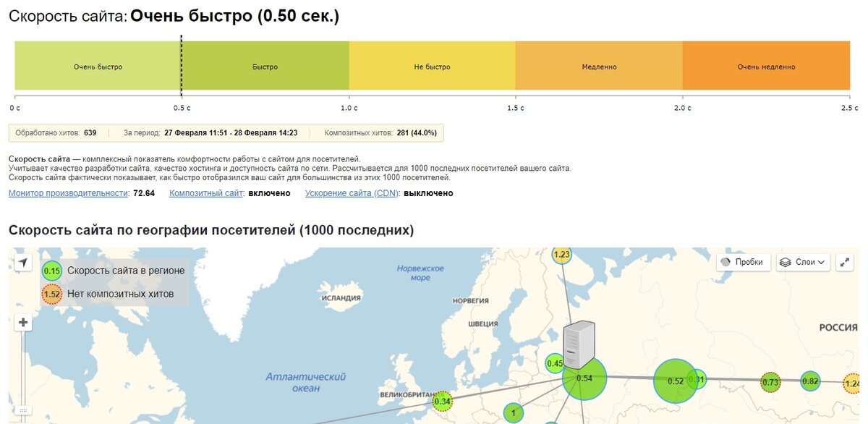Toggle map fullscreen expand icon

point(845,263)
